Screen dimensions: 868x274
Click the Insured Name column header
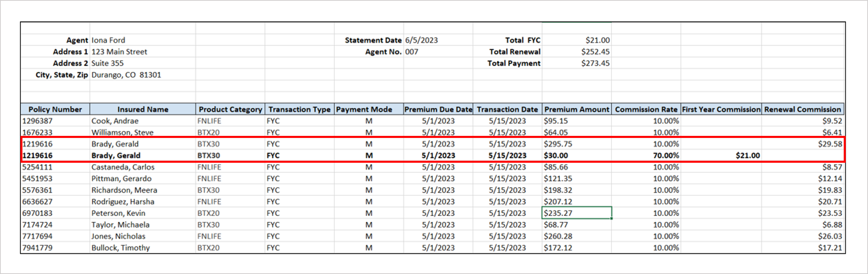pyautogui.click(x=142, y=109)
